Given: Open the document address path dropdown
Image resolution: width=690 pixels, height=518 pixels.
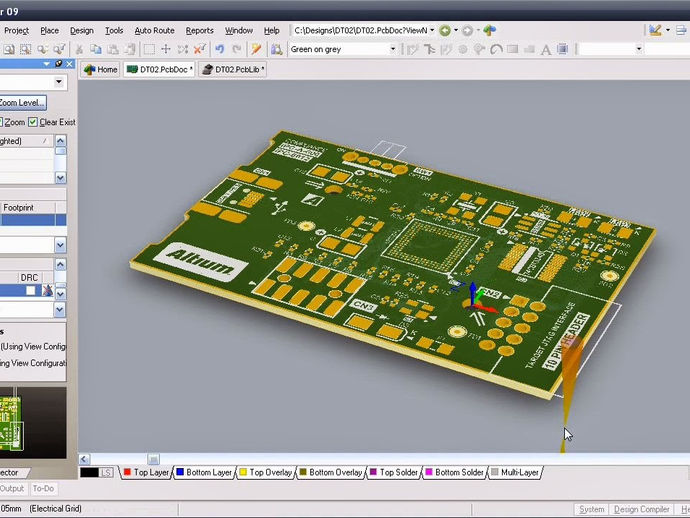Looking at the screenshot, I should pyautogui.click(x=432, y=30).
